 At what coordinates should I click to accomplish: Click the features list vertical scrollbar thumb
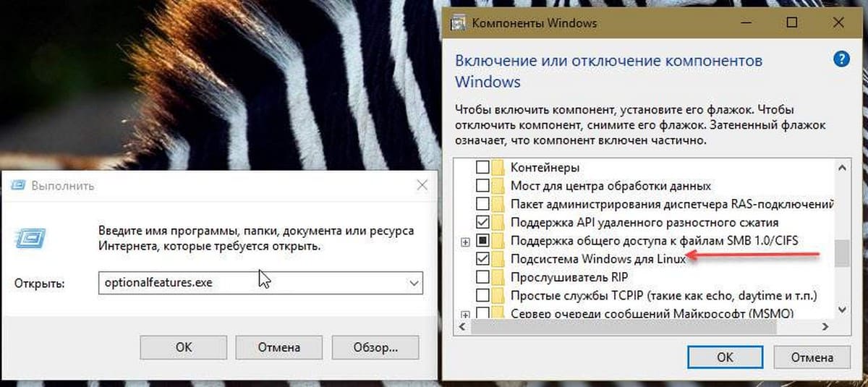(x=841, y=253)
